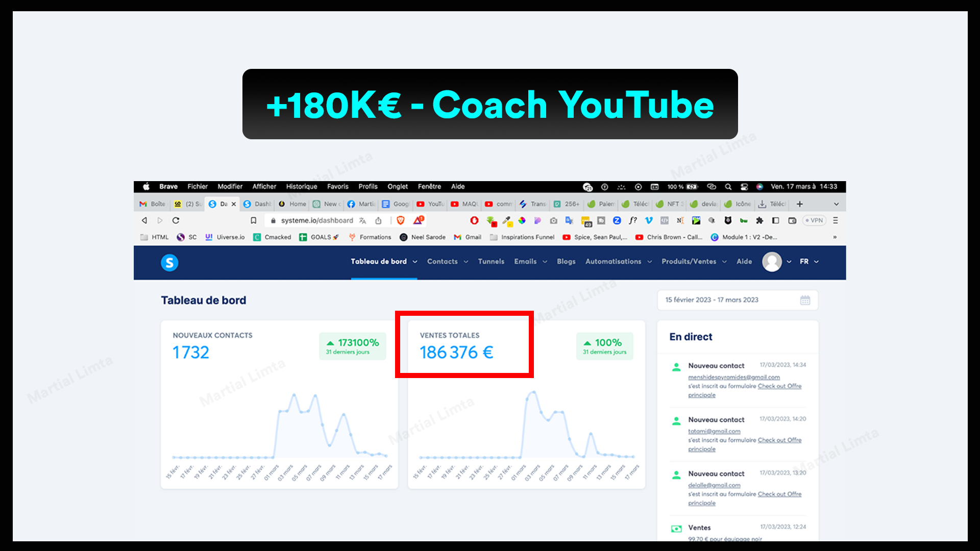
Task: Open the Extensions puzzle piece icon
Action: [759, 220]
